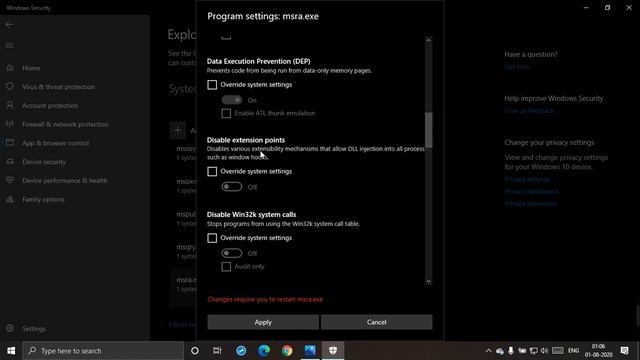The image size is (640, 360).
Task: Click the touch keyboard tray icon
Action: click(x=558, y=351)
